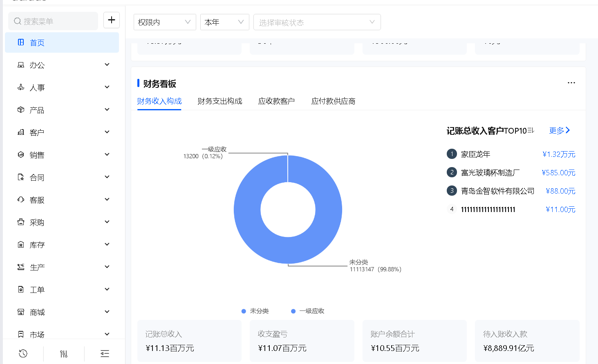Collapse the sidebar with the menu fold icon
This screenshot has width=598, height=364.
pos(105,354)
